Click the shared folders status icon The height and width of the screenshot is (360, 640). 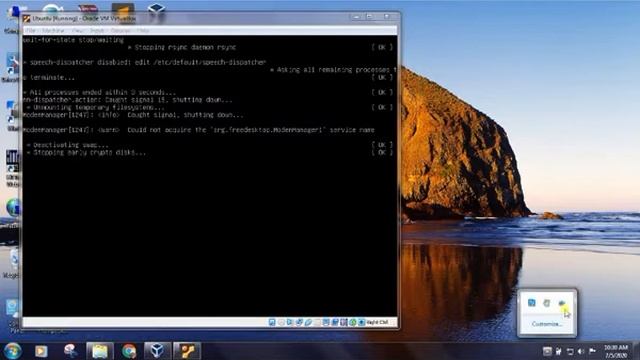click(x=317, y=322)
